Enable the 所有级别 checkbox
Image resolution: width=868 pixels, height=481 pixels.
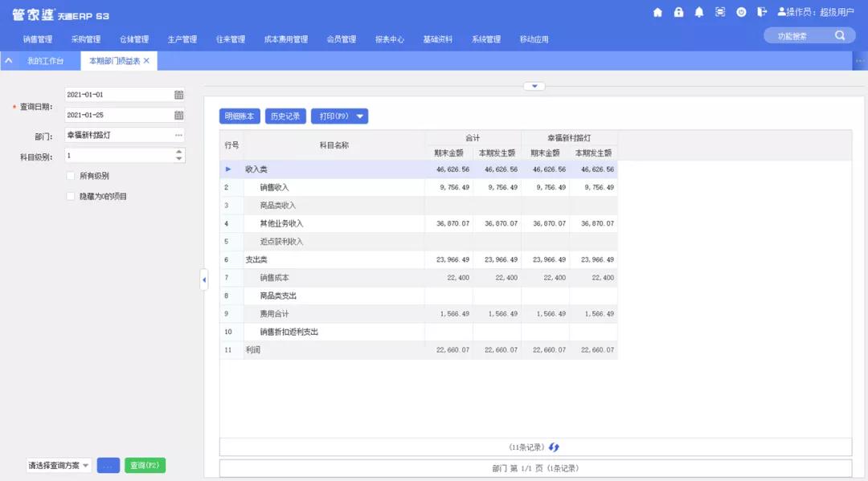coord(71,176)
